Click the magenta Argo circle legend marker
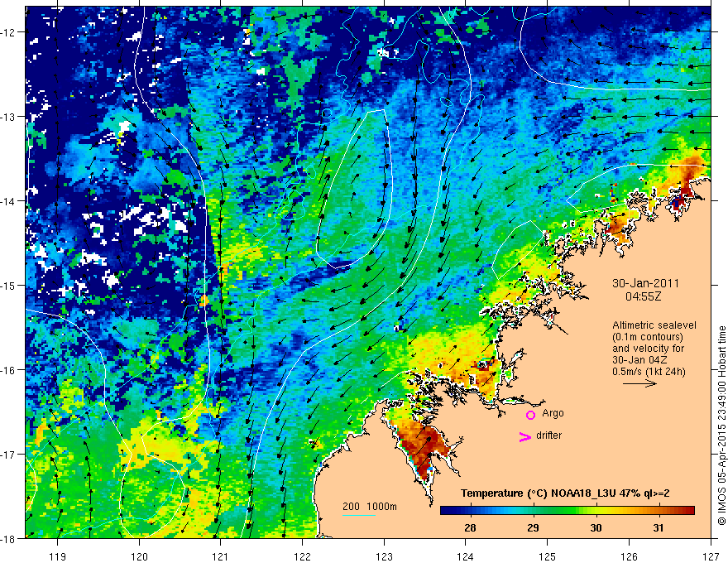728x563 pixels. click(530, 415)
